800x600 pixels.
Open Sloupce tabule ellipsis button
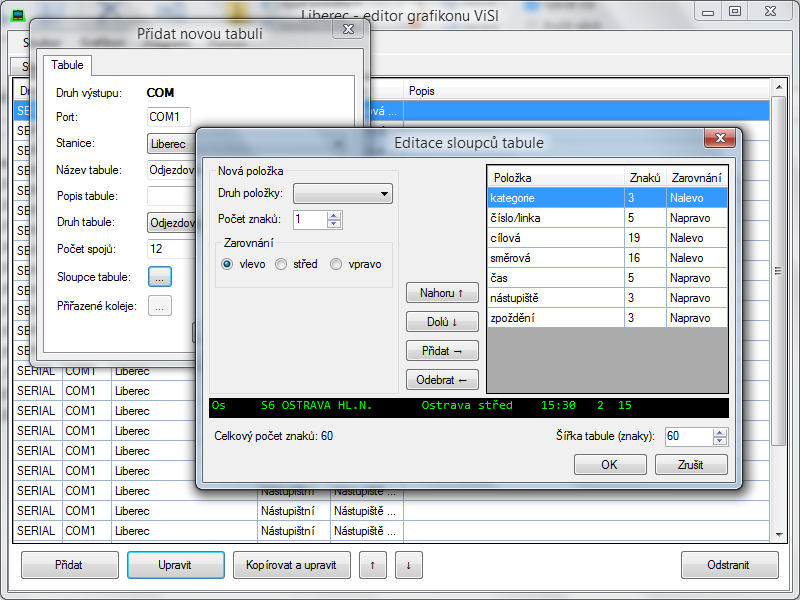pyautogui.click(x=160, y=276)
